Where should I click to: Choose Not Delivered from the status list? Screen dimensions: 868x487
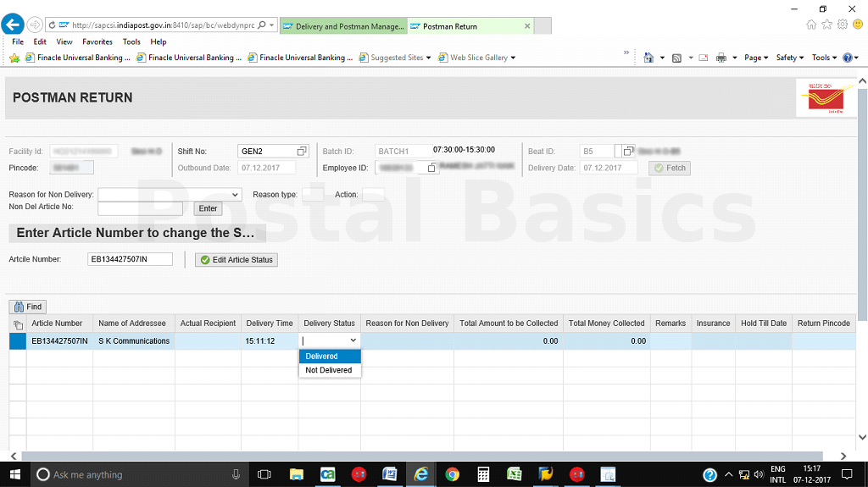coord(330,370)
